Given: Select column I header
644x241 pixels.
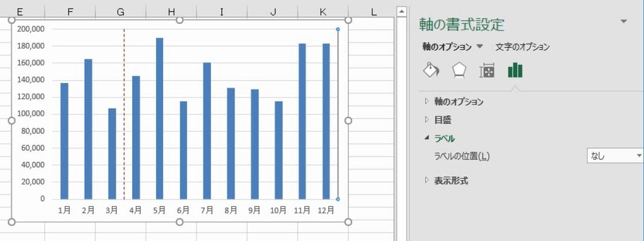Looking at the screenshot, I should tap(222, 12).
